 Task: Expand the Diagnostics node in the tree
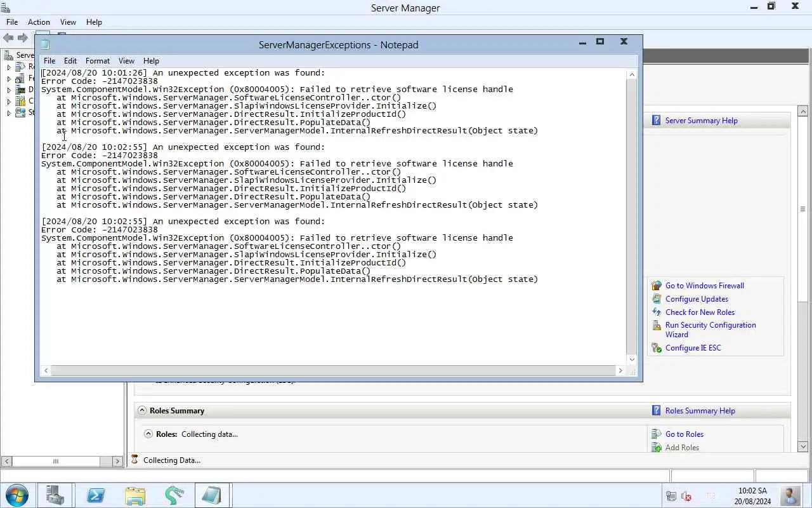[9, 90]
